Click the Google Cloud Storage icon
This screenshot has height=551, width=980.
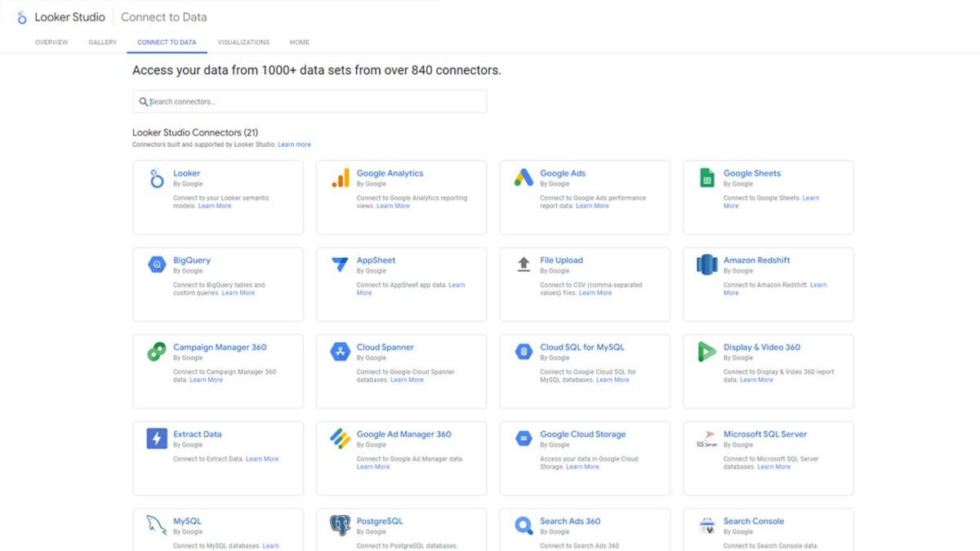tap(523, 438)
